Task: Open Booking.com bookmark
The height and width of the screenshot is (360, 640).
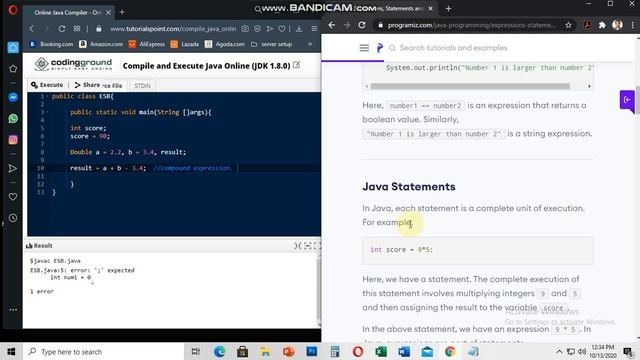Action: click(x=51, y=44)
